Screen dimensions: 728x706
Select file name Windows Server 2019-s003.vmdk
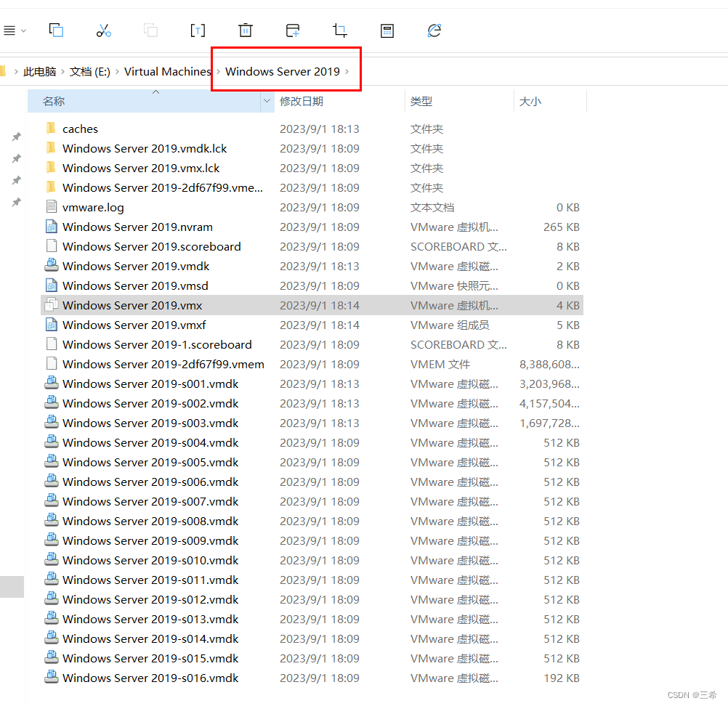(150, 423)
